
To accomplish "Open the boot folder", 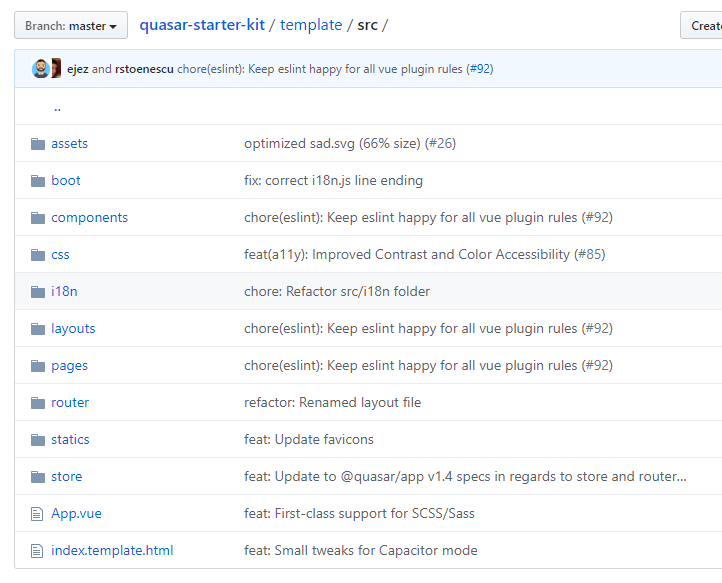I will click(x=66, y=181).
